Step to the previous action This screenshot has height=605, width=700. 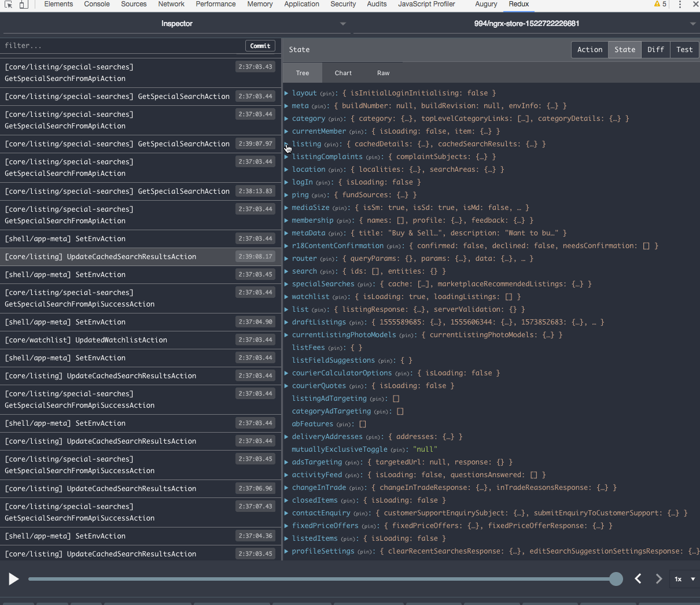pyautogui.click(x=638, y=578)
